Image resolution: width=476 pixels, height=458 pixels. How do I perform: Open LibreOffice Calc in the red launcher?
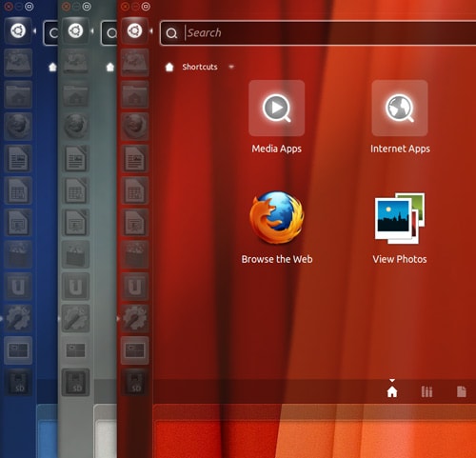point(134,190)
